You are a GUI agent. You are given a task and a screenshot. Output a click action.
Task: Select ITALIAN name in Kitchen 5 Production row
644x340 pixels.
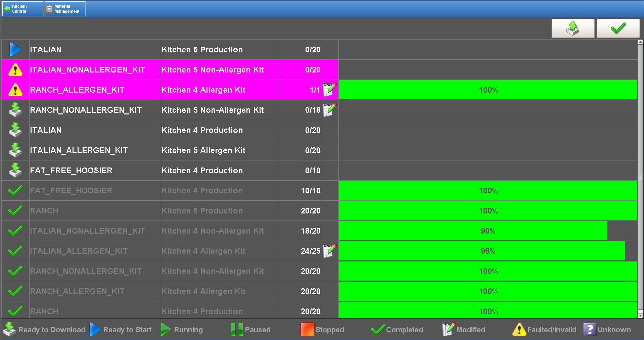tap(46, 50)
